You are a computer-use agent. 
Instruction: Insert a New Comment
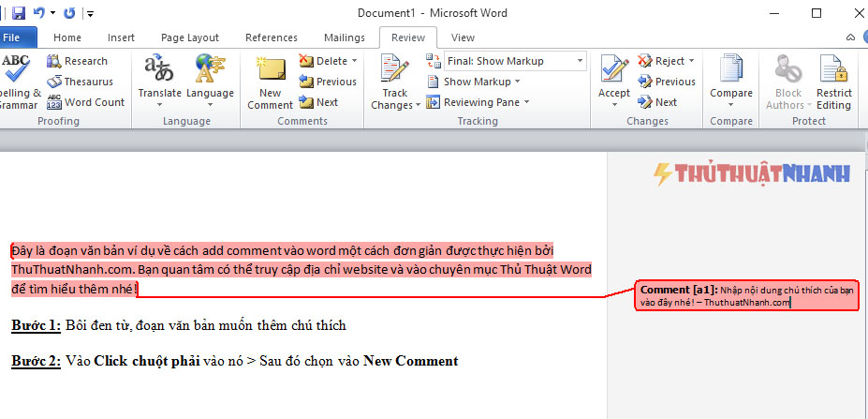[271, 82]
